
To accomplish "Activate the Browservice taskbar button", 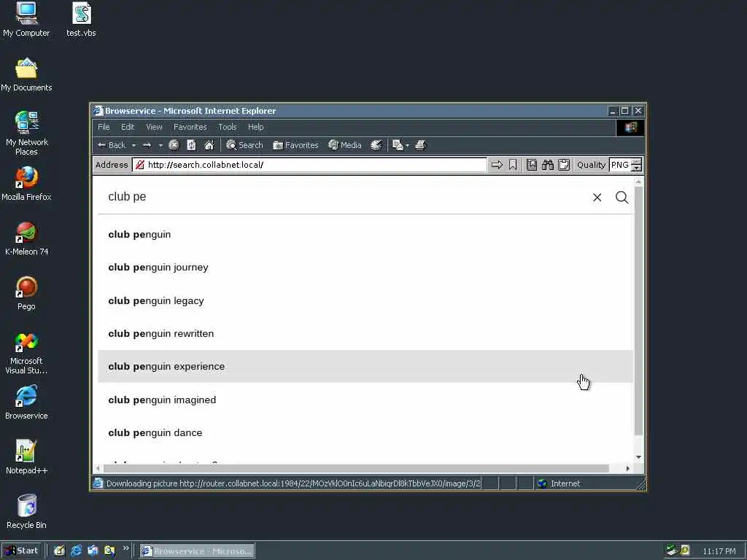I will click(197, 551).
